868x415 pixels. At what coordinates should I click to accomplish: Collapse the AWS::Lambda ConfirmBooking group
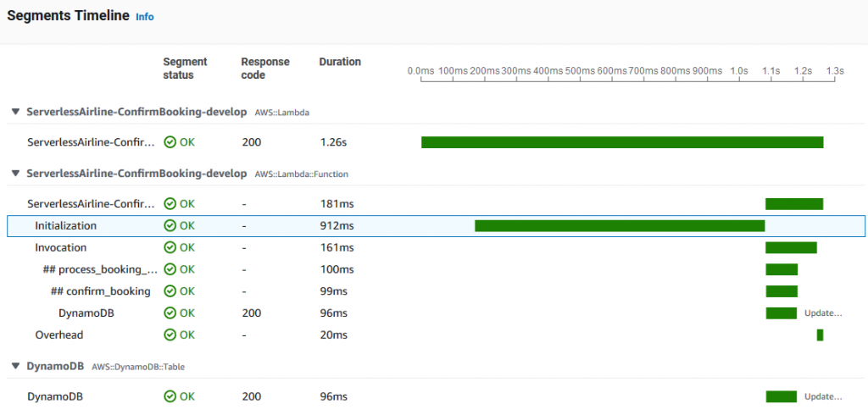[x=15, y=112]
